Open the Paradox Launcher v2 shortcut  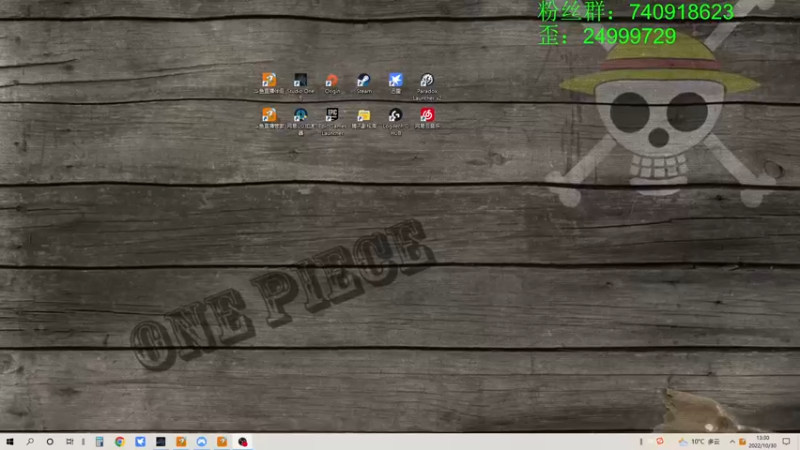(427, 86)
